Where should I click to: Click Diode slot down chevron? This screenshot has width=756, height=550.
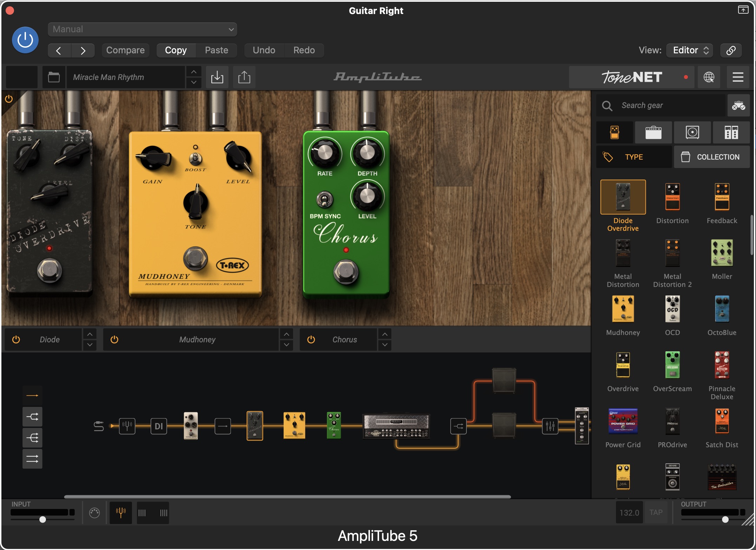pos(90,345)
